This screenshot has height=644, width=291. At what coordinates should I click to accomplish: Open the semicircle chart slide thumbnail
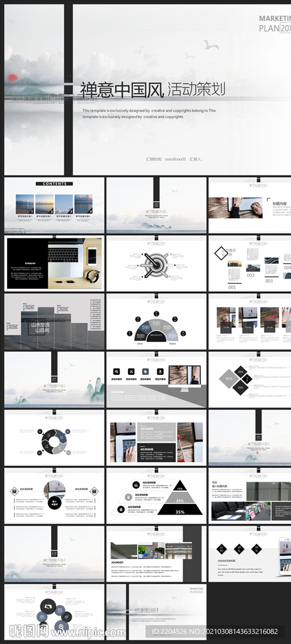pyautogui.click(x=156, y=321)
